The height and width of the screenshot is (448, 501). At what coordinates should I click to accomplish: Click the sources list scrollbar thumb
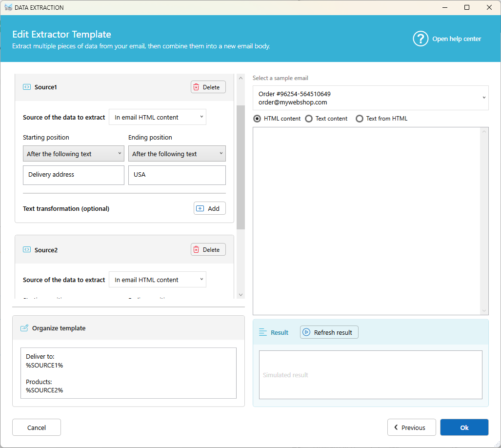241,167
